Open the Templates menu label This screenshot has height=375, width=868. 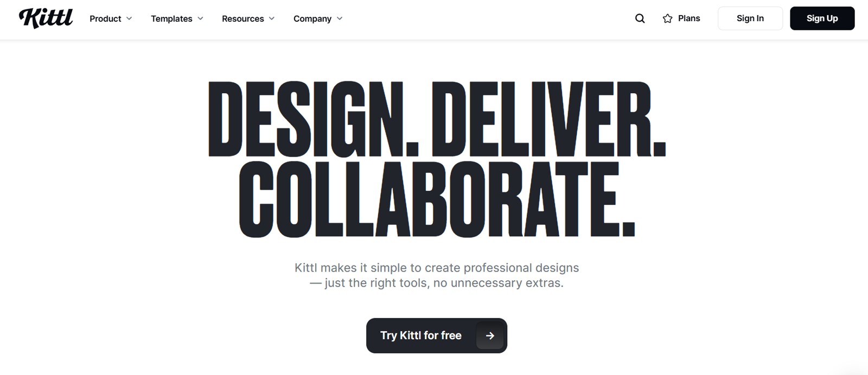point(171,18)
